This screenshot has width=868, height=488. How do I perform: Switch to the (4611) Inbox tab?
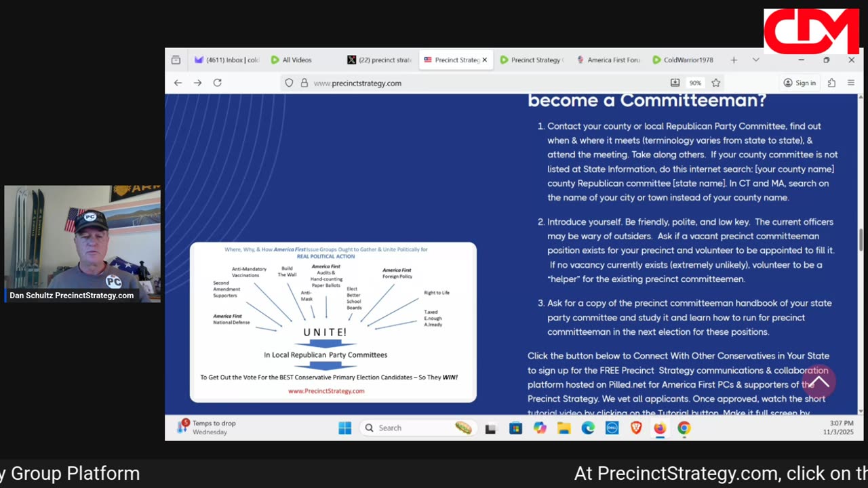226,60
